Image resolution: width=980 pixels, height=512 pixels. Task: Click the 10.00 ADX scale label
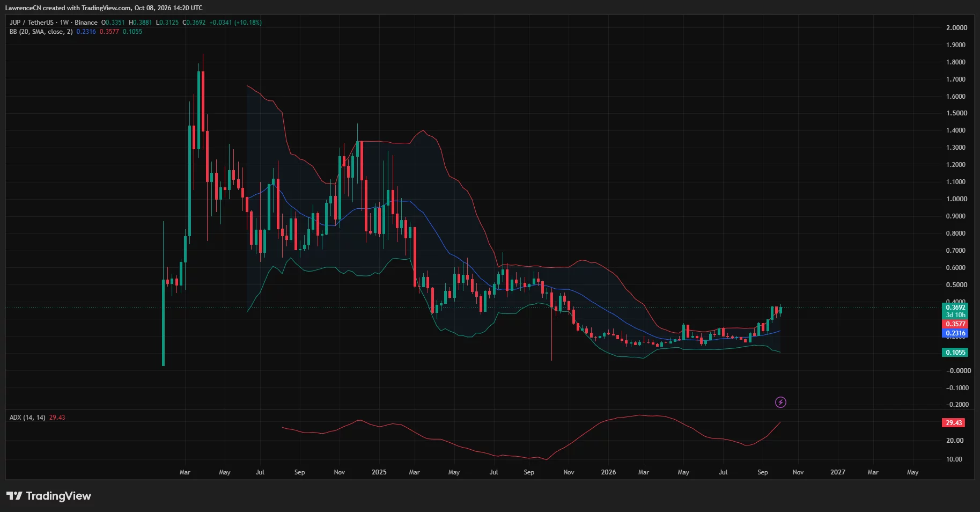pyautogui.click(x=955, y=459)
